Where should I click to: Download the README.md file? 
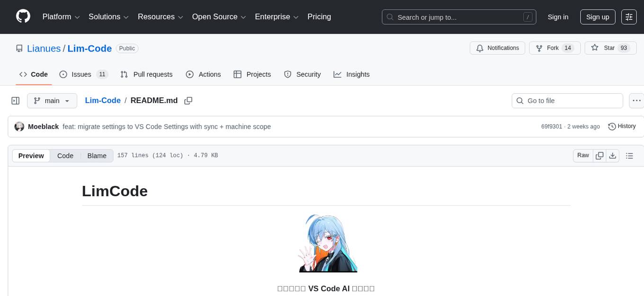pos(613,155)
